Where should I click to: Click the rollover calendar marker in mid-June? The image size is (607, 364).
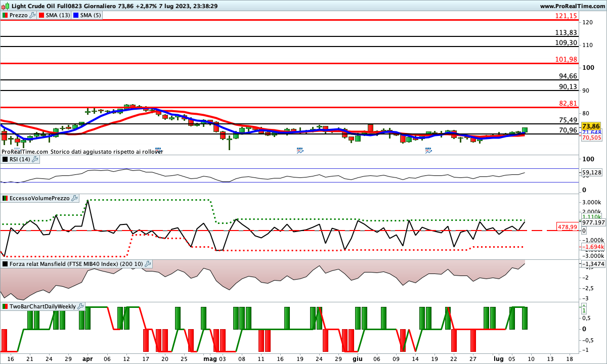[428, 150]
